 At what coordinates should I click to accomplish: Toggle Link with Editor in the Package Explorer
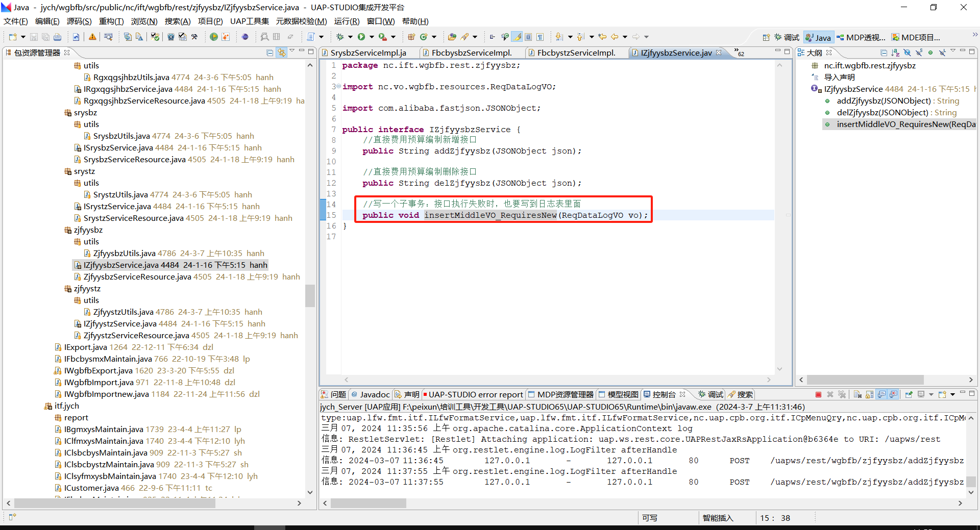click(281, 53)
